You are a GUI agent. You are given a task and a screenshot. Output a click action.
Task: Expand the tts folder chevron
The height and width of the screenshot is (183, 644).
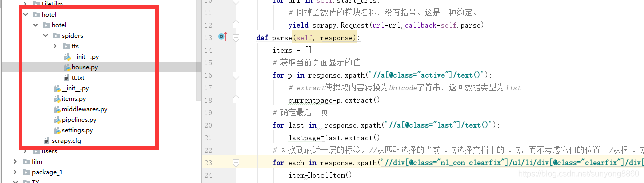56,46
